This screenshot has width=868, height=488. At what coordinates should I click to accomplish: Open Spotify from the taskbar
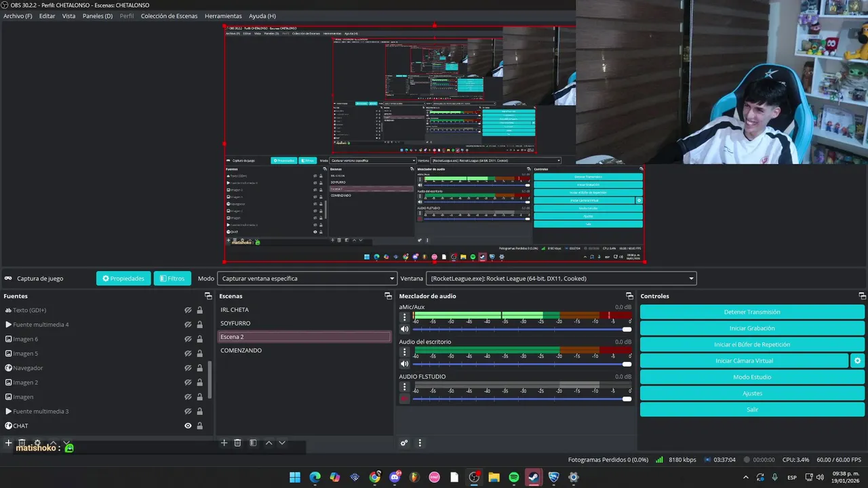pyautogui.click(x=513, y=477)
